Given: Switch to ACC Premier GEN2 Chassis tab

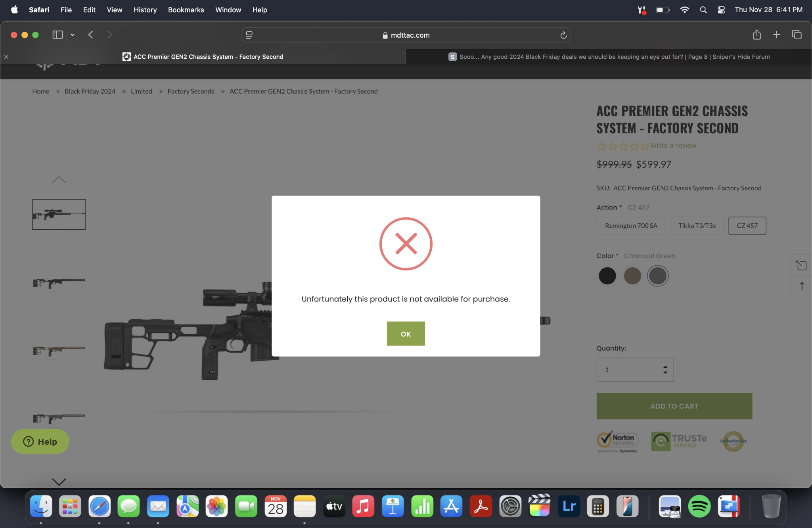Looking at the screenshot, I should click(203, 57).
